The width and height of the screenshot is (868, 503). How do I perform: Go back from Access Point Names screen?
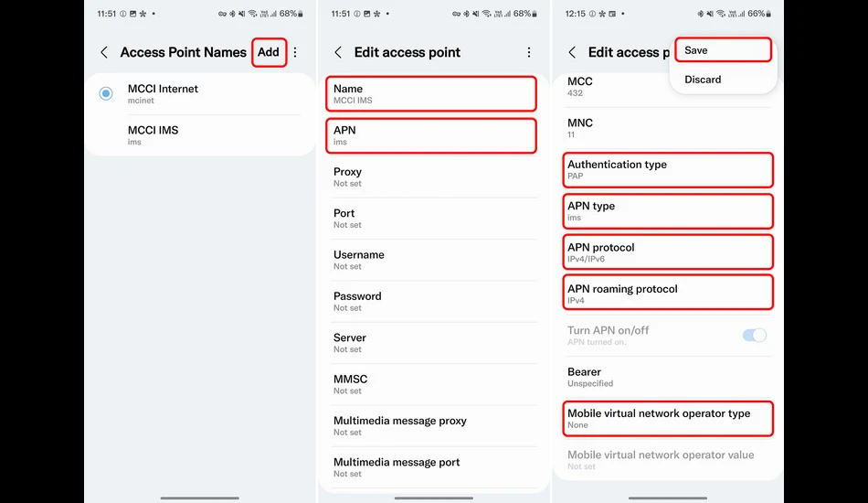point(104,52)
